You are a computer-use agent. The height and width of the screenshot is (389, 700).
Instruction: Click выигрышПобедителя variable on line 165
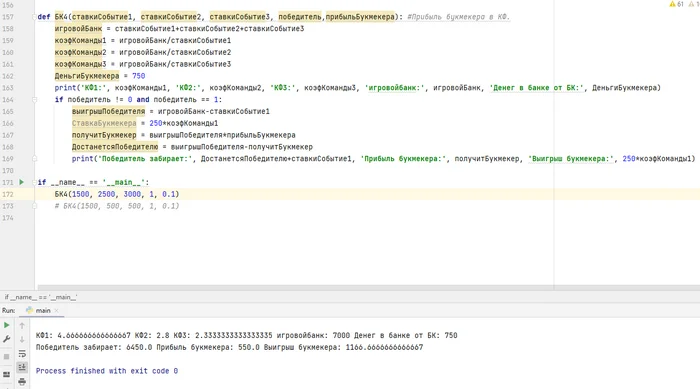click(108, 112)
